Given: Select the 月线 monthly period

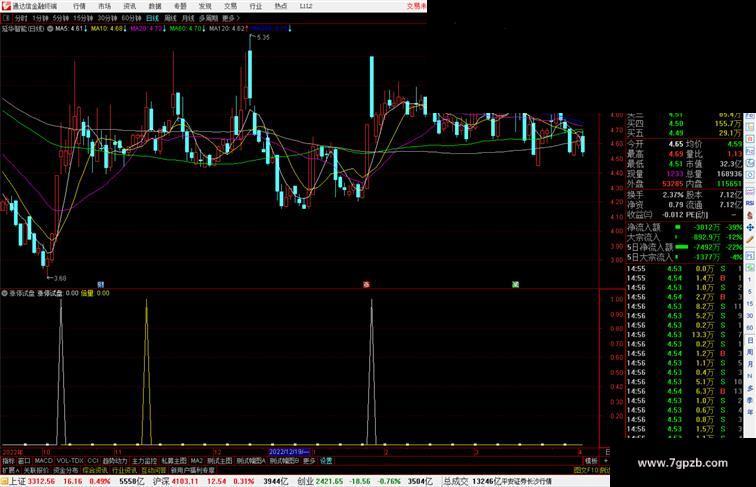Looking at the screenshot, I should tap(188, 18).
